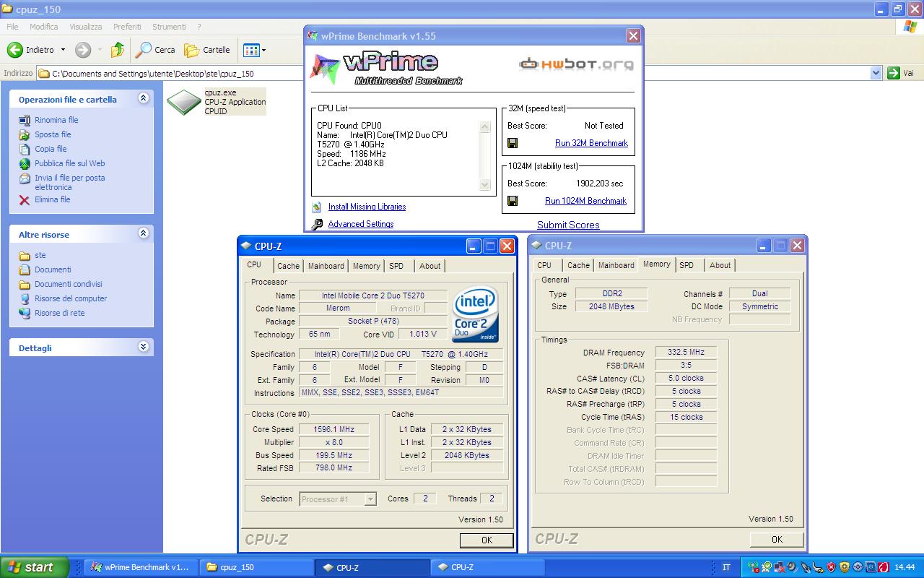Click the hwbot.org logo

point(576,64)
